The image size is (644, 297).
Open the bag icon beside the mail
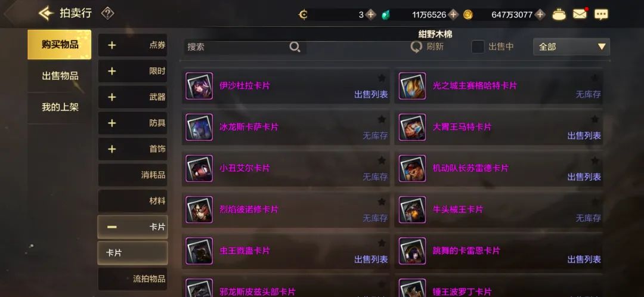click(x=559, y=14)
